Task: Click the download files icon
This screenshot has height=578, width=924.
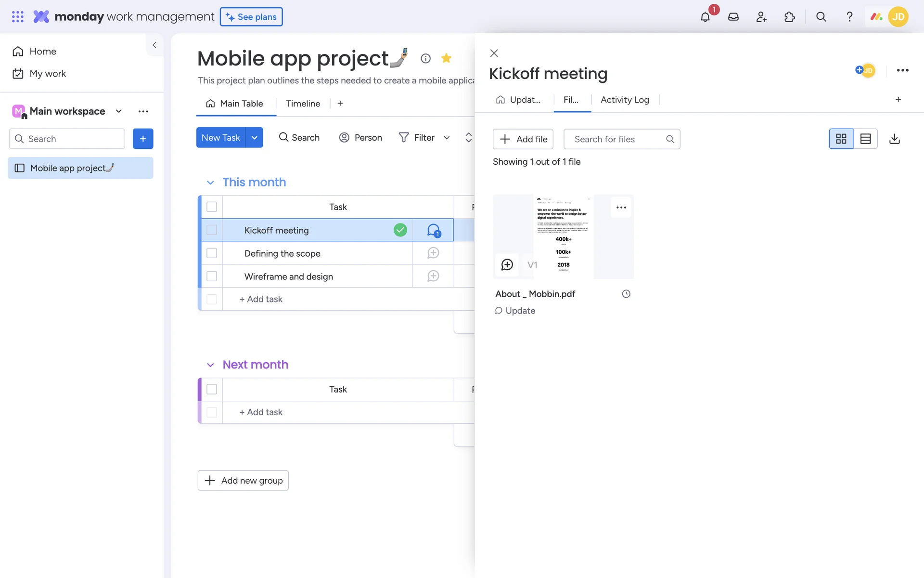Action: [x=894, y=139]
